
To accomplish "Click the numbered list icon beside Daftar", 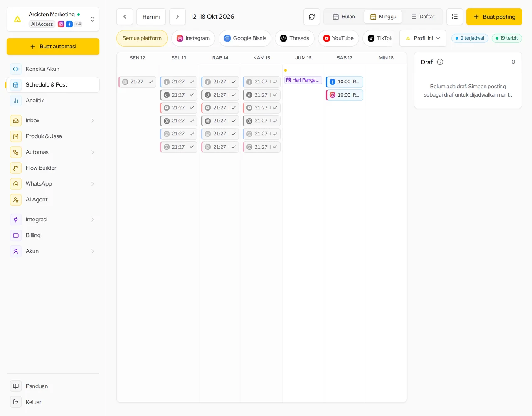I will tap(455, 17).
